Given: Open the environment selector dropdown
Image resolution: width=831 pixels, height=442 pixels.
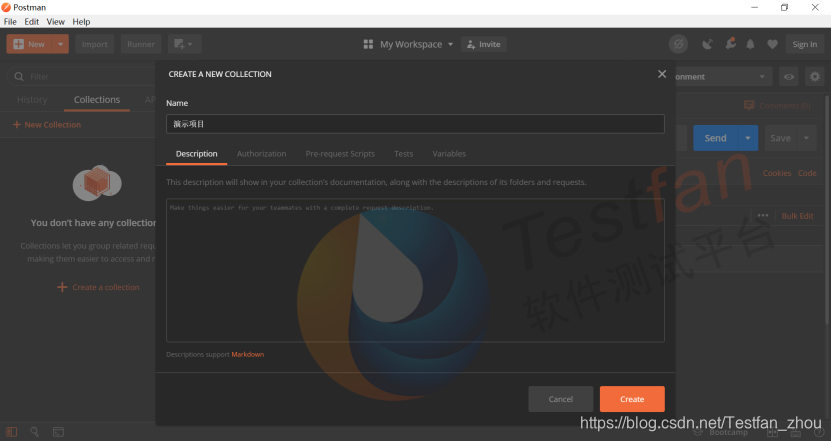Looking at the screenshot, I should tap(724, 76).
